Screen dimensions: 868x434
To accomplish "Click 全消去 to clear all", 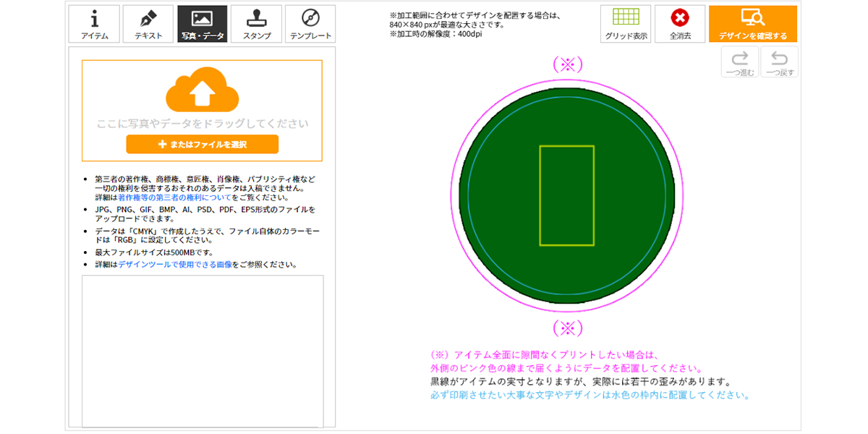I will [680, 24].
